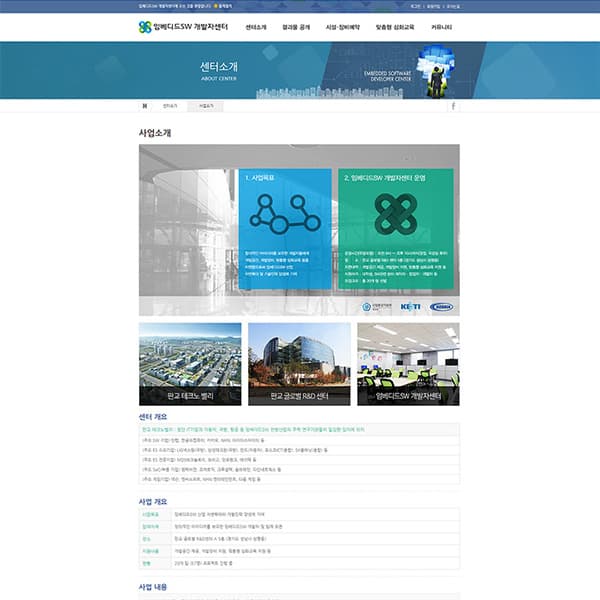Click the businessman cloud graphic in banner
The height and width of the screenshot is (600, 600).
[435, 71]
